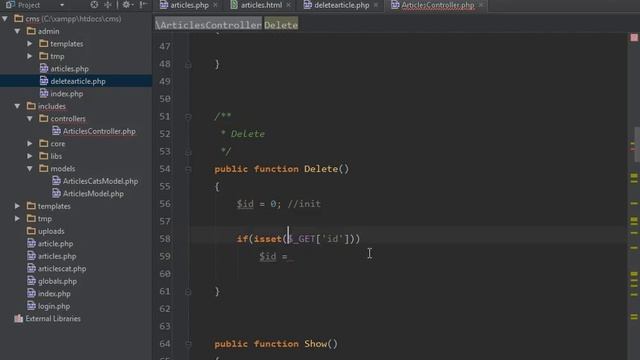The height and width of the screenshot is (360, 640).
Task: Open the Project panel gear settings
Action: pyautogui.click(x=127, y=5)
